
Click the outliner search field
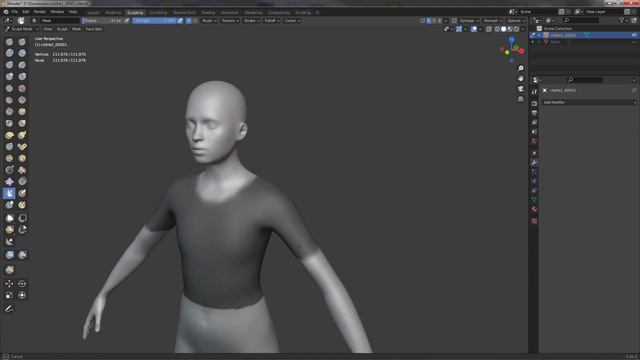pos(581,20)
